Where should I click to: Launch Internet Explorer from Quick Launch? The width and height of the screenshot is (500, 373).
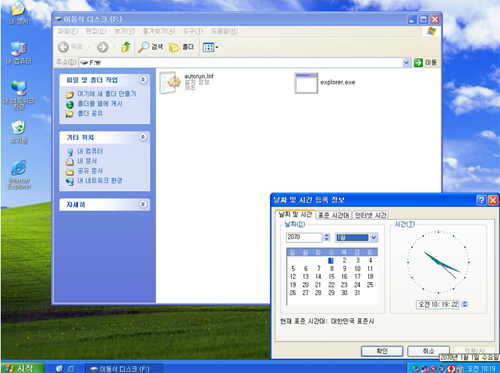(x=71, y=369)
